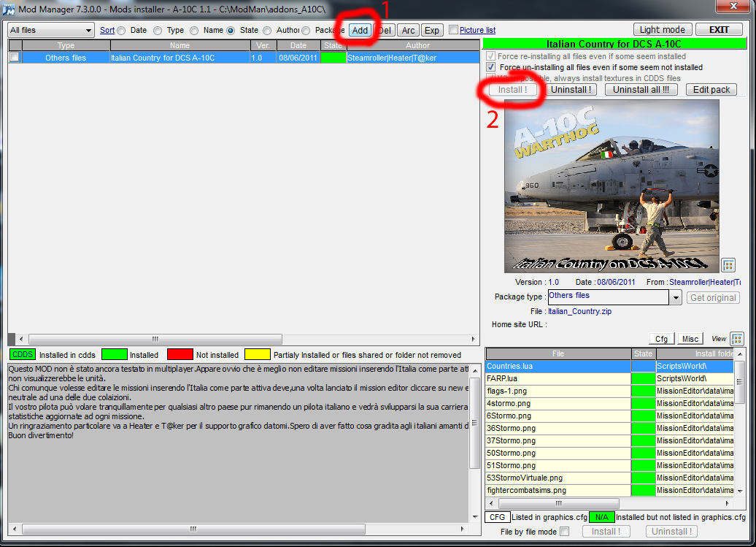Open the Italian_Country.zip file link

(579, 311)
